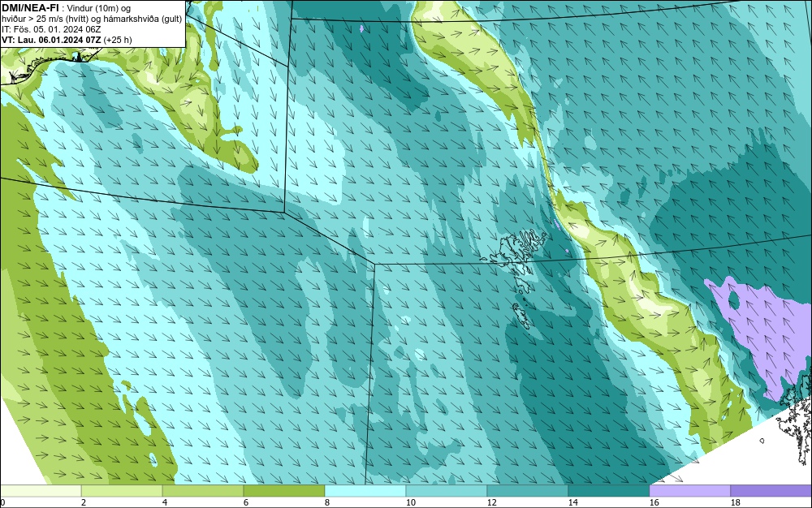
Task: Click the 16-18 m/s light purple swatch
Action: (x=689, y=491)
